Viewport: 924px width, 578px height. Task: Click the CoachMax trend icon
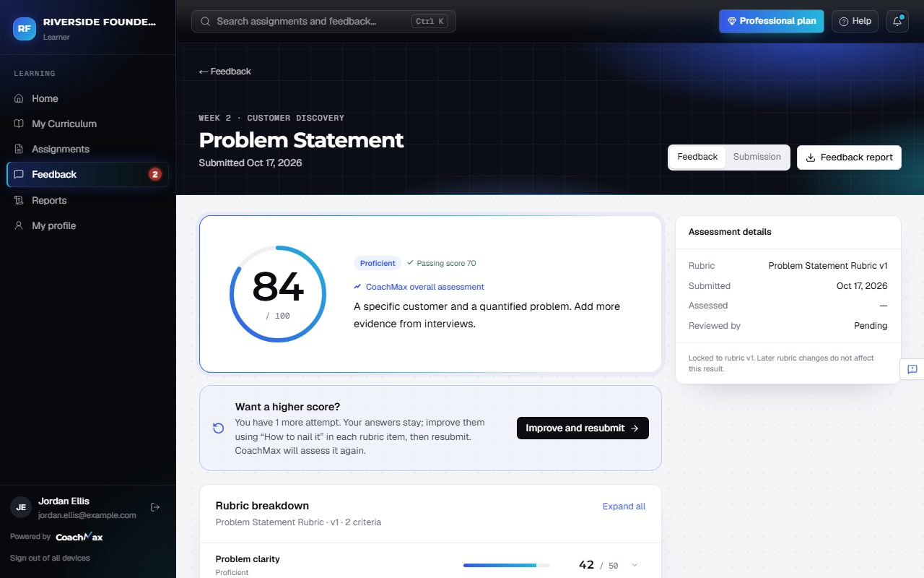tap(357, 287)
